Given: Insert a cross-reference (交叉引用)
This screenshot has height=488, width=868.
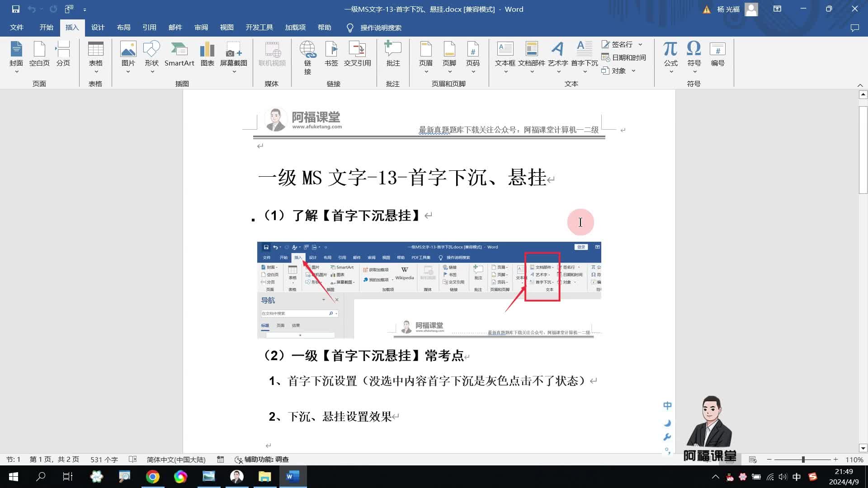Looking at the screenshot, I should [357, 54].
